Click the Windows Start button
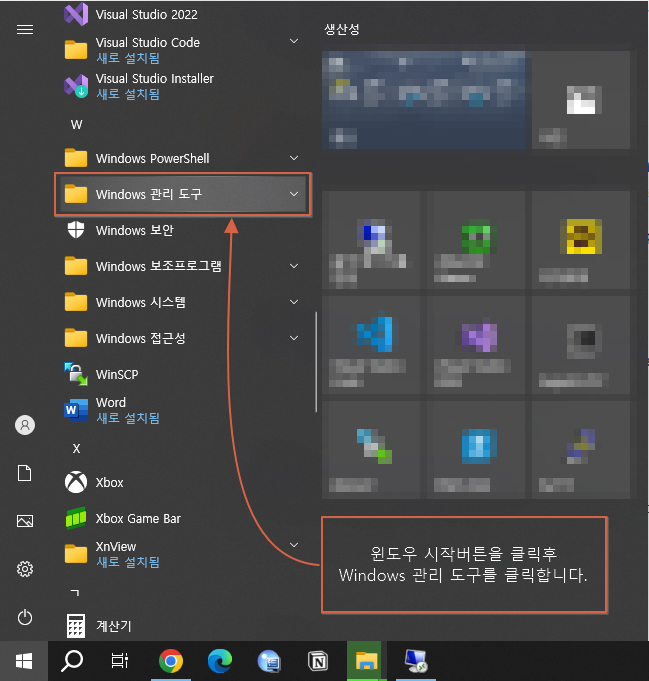The image size is (649, 681). pyautogui.click(x=24, y=661)
